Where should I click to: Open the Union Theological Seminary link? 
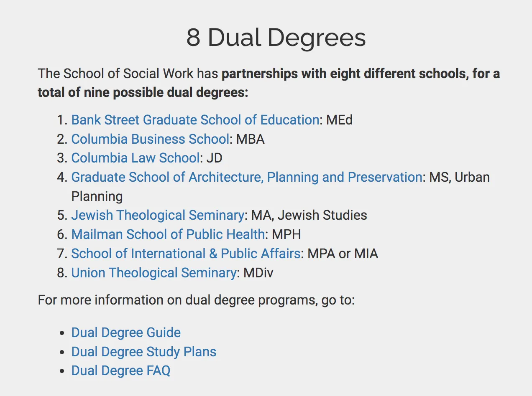pos(153,273)
